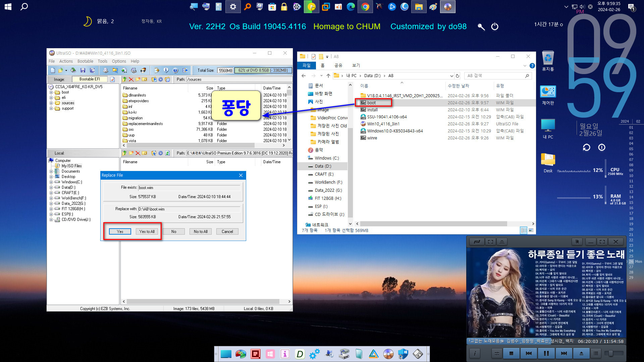The width and height of the screenshot is (644, 362).
Task: Expand Windows(C:) node in the Local tree
Action: (51, 182)
